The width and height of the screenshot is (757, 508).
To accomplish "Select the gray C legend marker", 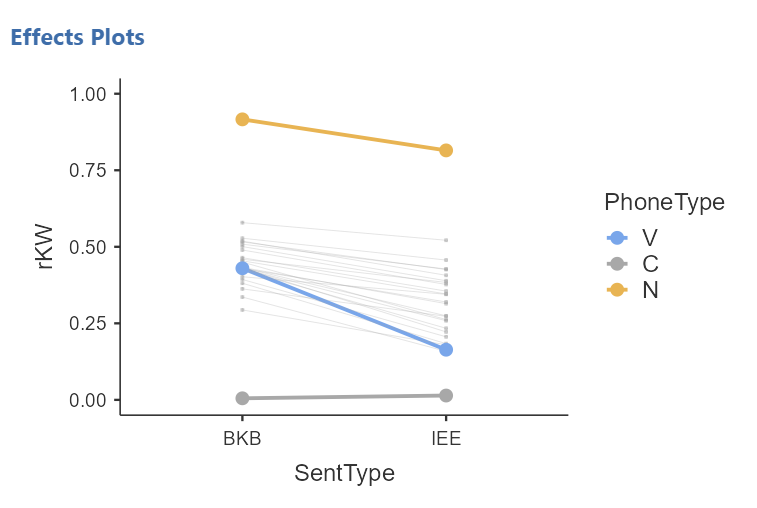I will 617,264.
